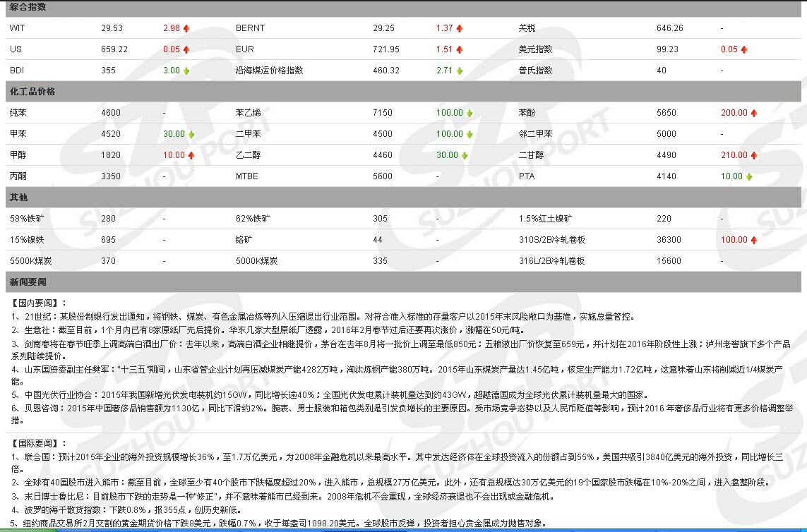Screen dimensions: 807x532
Task: Click the green down arrow for 乙二醇
Action: click(x=465, y=155)
